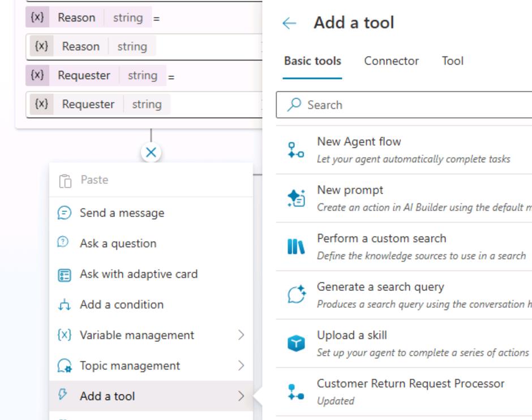532x420 pixels.
Task: Click the Topic management icon
Action: pyautogui.click(x=65, y=366)
